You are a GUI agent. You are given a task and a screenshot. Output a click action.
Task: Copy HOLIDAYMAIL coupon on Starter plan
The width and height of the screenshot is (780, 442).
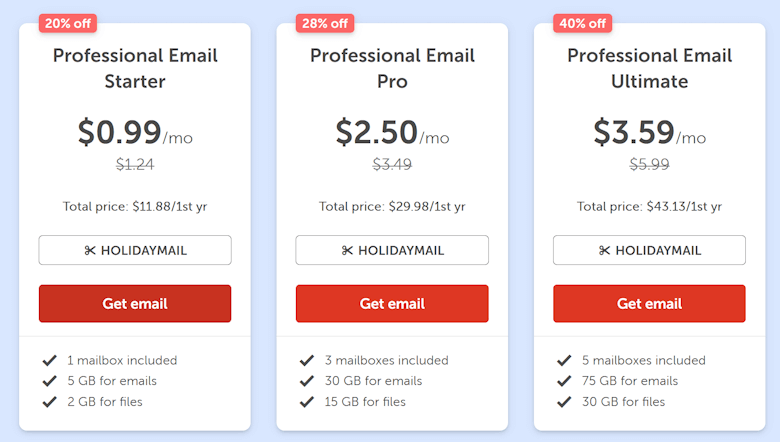tap(135, 250)
